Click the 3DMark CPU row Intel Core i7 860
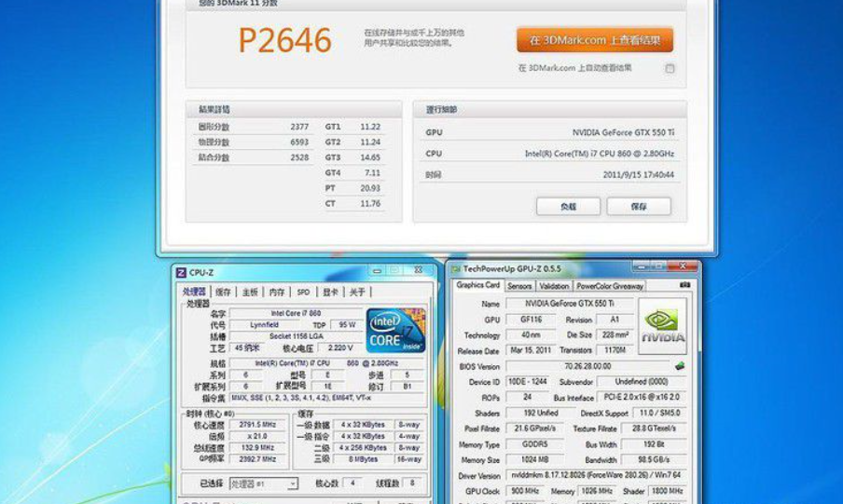The image size is (843, 504). point(549,154)
